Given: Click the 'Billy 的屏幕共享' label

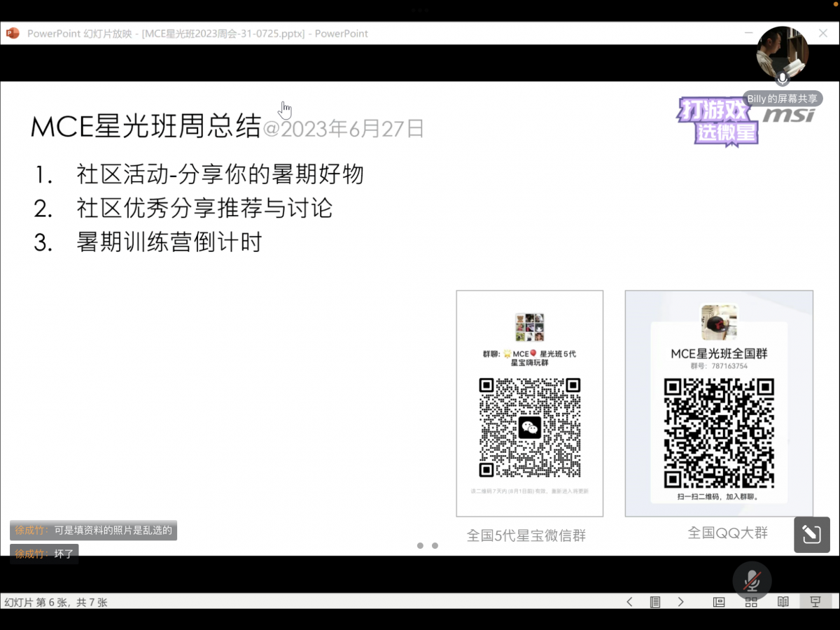Looking at the screenshot, I should coord(782,99).
